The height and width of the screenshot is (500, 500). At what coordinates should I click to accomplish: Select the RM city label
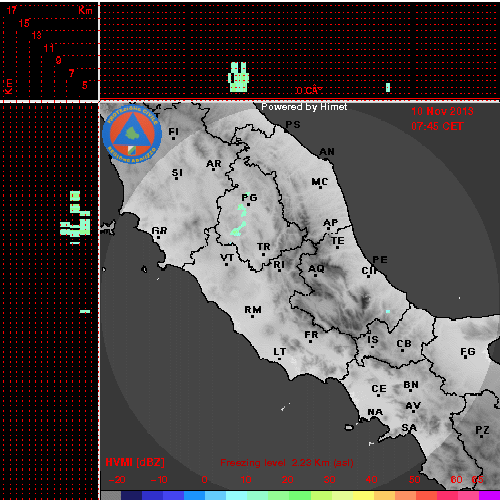click(253, 310)
